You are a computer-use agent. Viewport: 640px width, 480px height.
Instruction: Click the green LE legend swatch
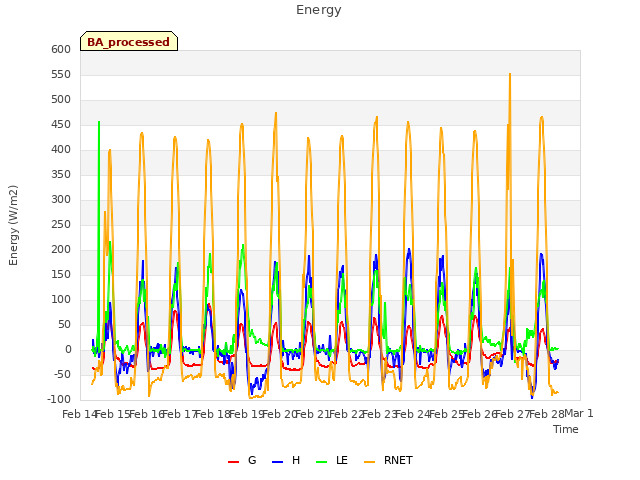click(x=322, y=462)
